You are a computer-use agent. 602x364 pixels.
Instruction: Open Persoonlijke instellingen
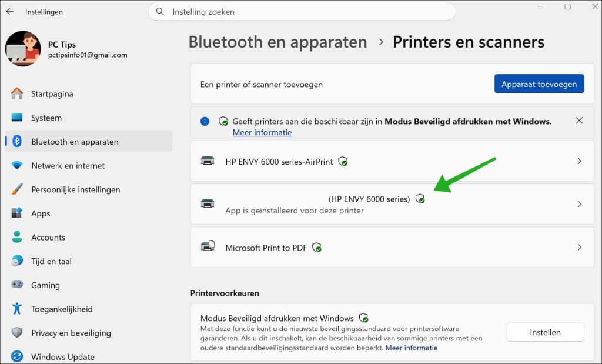89,189
